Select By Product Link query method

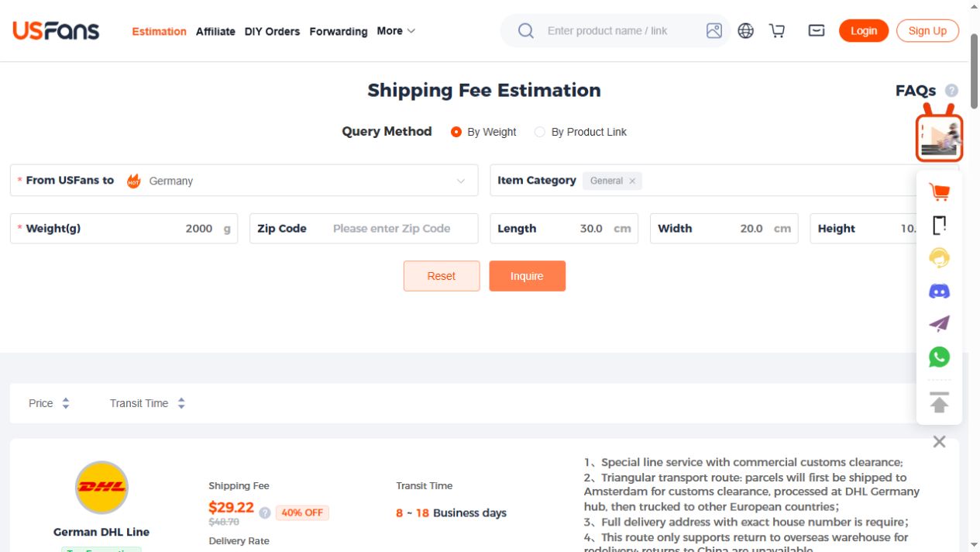pos(580,132)
